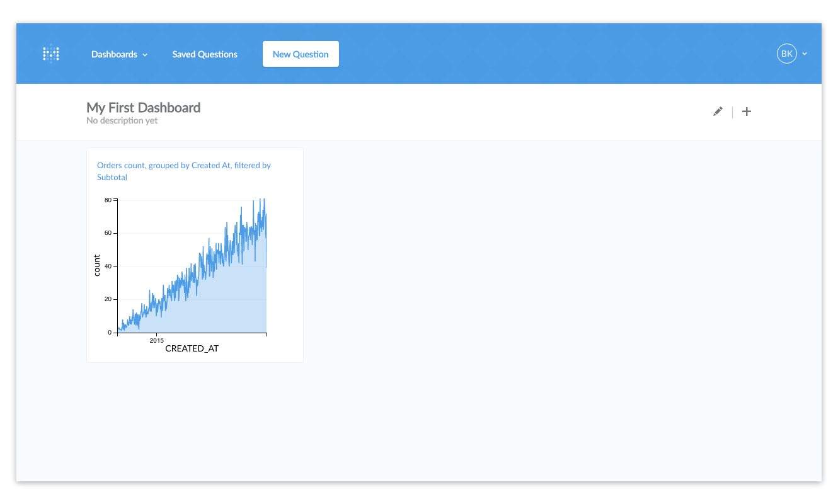The image size is (838, 504).
Task: Click the 2015 tick label on the x-axis
Action: [x=156, y=340]
